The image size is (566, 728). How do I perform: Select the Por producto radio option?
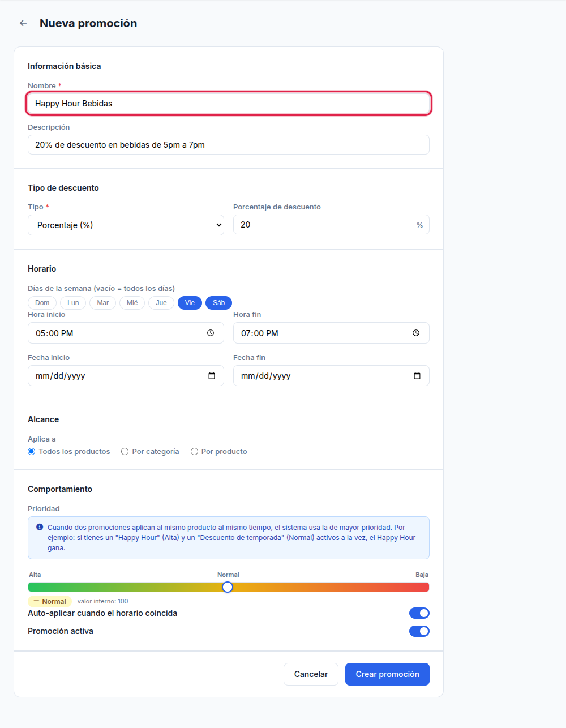[x=194, y=452]
